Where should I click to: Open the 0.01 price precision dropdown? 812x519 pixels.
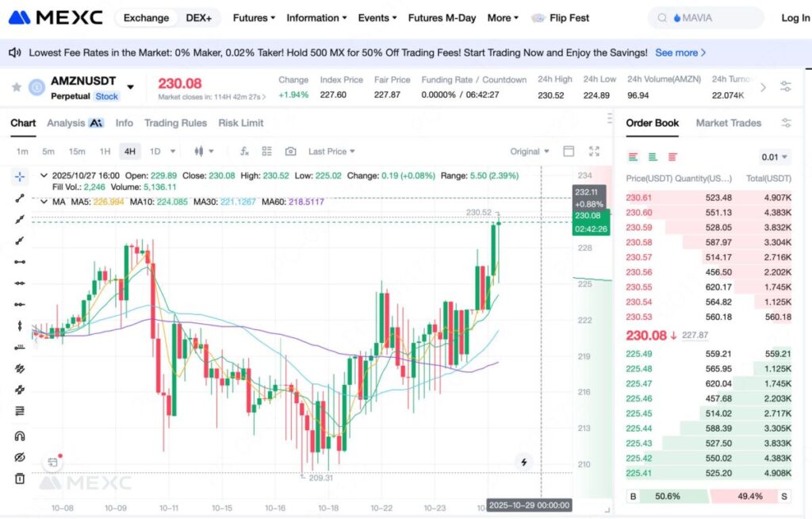[x=774, y=157]
